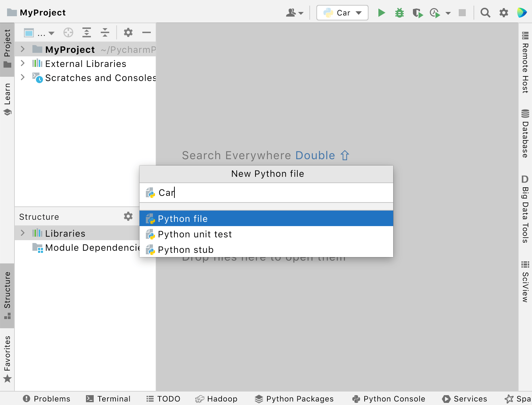Expand the External Libraries node
Viewport: 532px width, 405px height.
pos(23,63)
